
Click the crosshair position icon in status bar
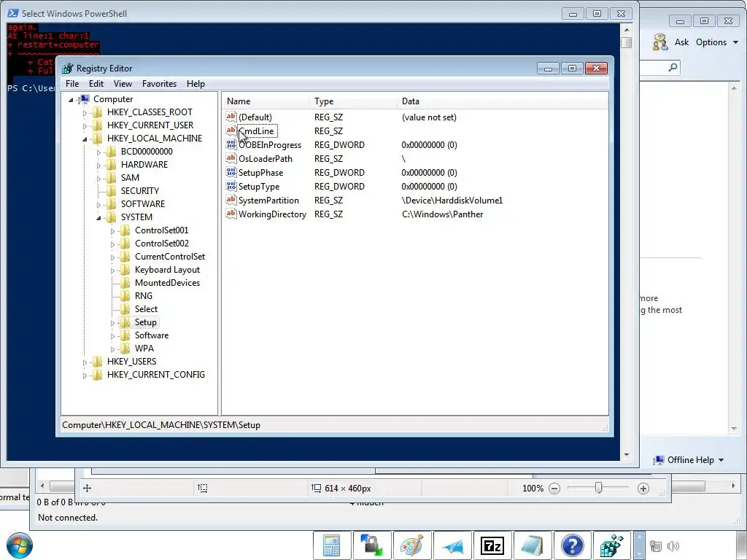tap(88, 488)
